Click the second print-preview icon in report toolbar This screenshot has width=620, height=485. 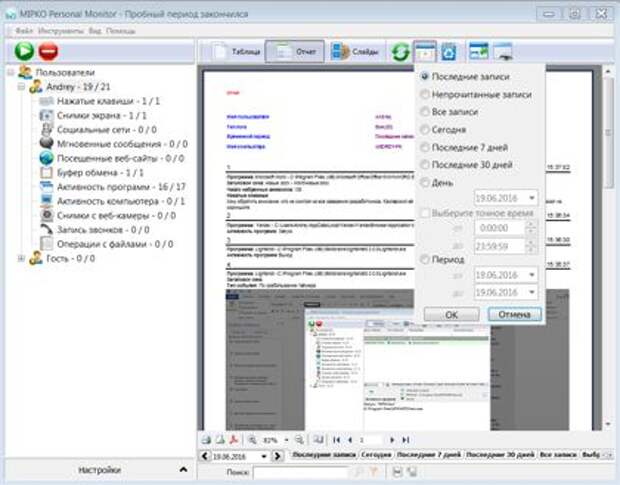tap(220, 440)
